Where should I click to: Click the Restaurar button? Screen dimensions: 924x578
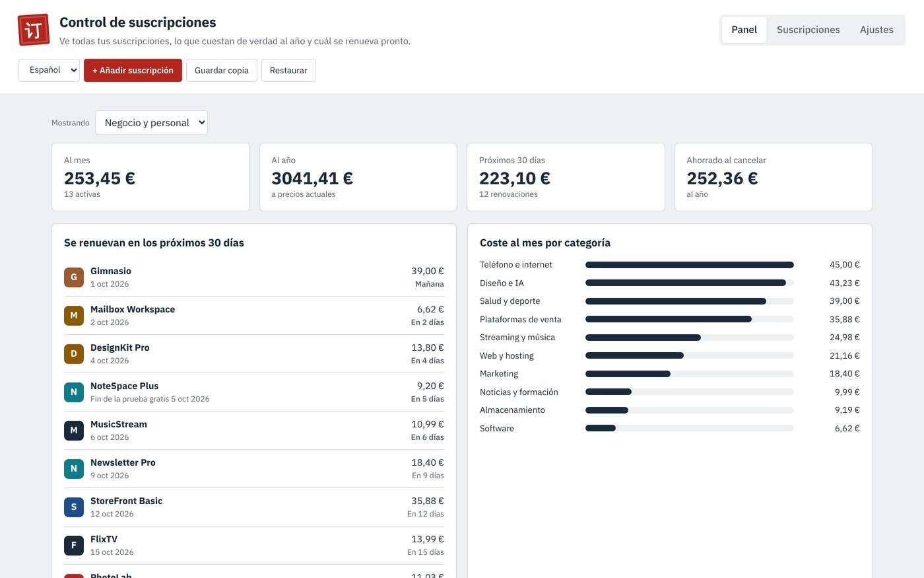[288, 70]
